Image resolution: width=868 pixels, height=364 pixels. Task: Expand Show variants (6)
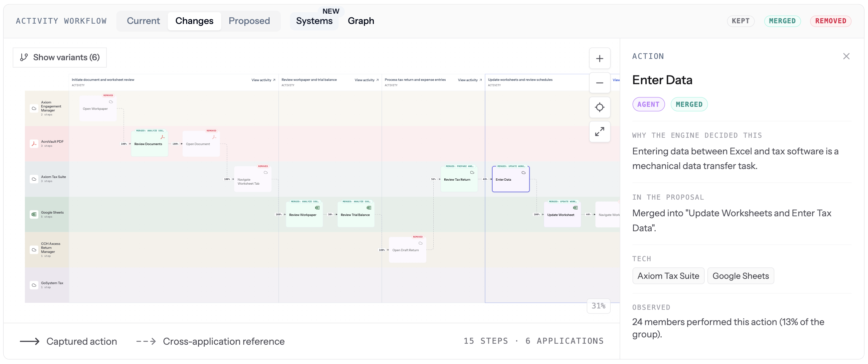click(x=60, y=57)
